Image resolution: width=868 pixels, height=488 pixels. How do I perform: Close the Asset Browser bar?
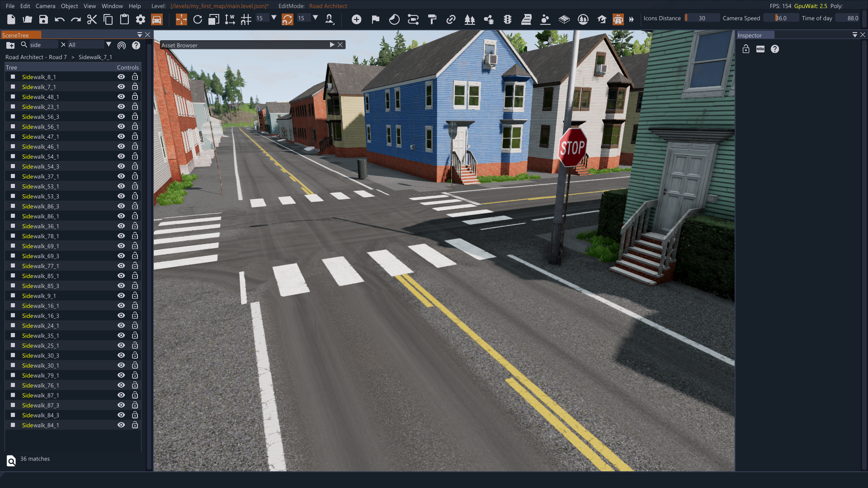340,45
